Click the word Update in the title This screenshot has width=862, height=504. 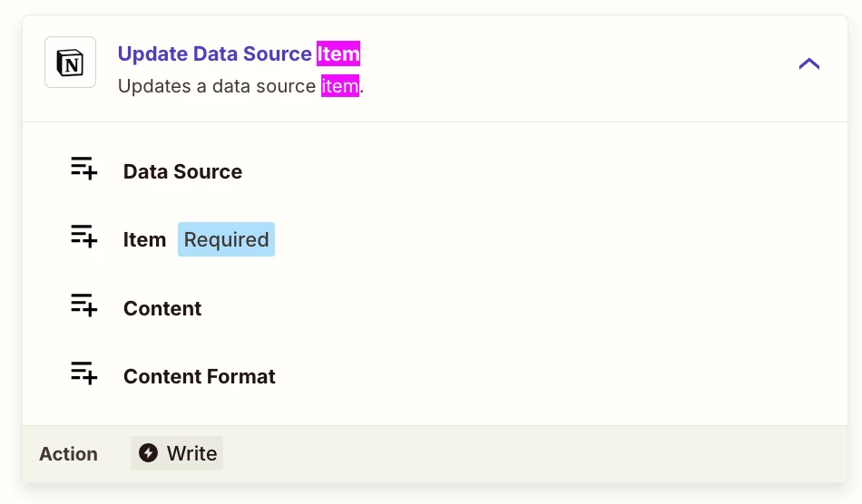coord(152,54)
